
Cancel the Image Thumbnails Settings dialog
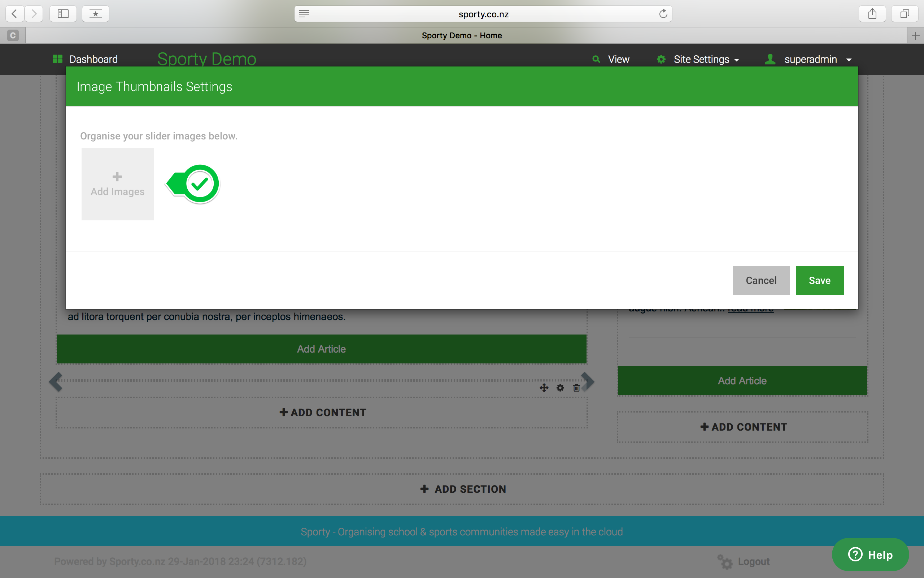761,280
